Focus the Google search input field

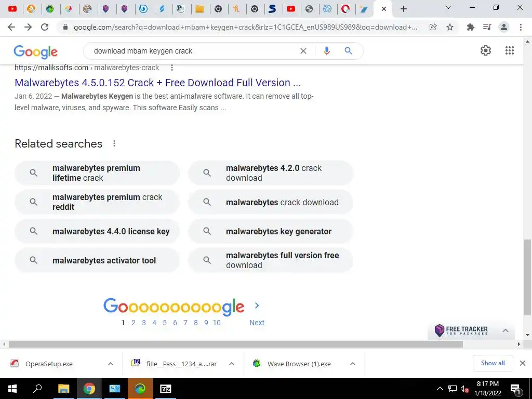(195, 51)
